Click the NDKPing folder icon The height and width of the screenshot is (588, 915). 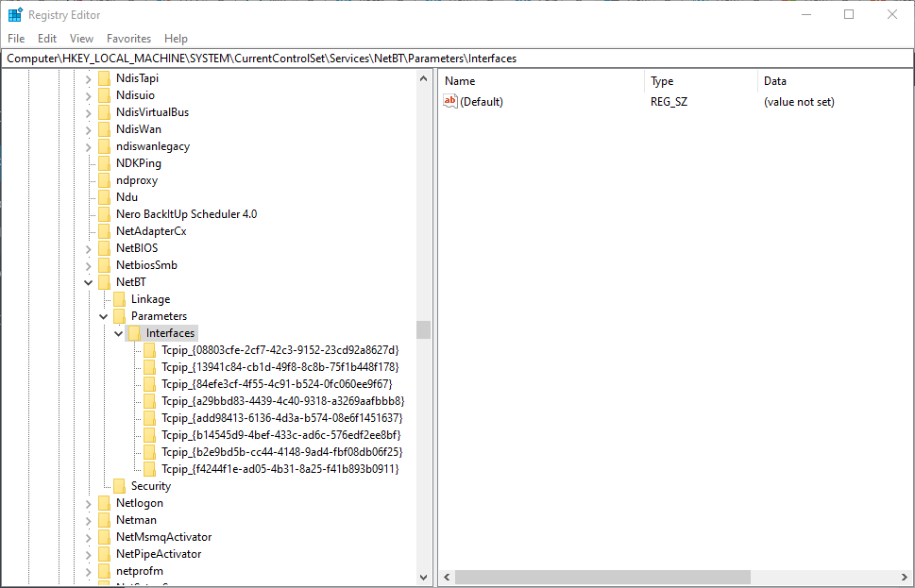[105, 163]
